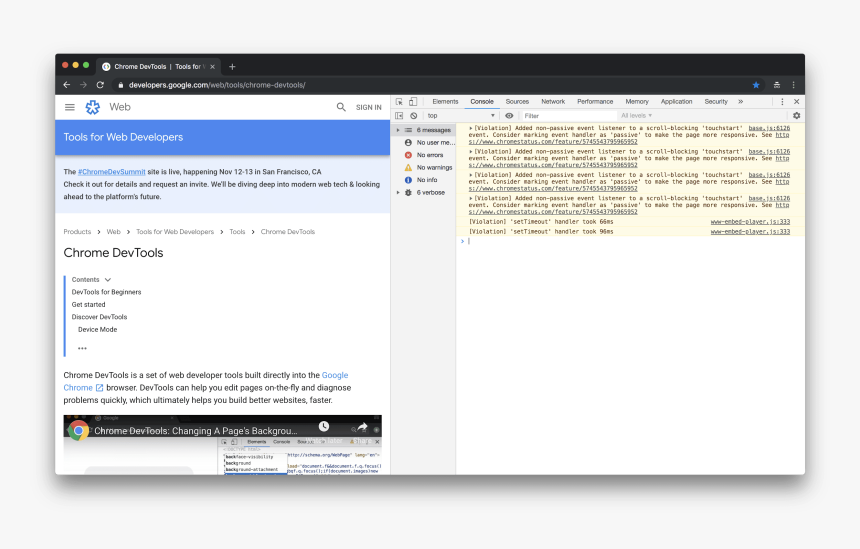860x549 pixels.
Task: Click the site search magnifier
Action: pyautogui.click(x=341, y=107)
